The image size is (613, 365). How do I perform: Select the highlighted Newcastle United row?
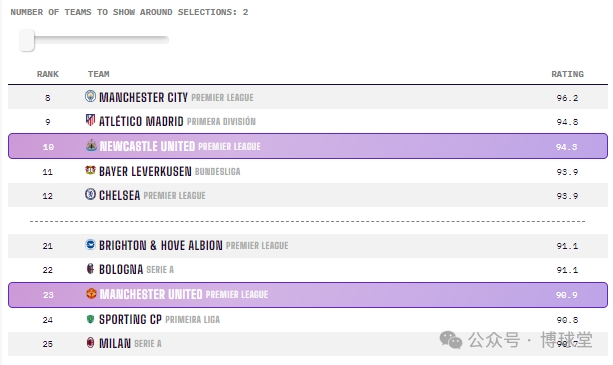tap(308, 146)
